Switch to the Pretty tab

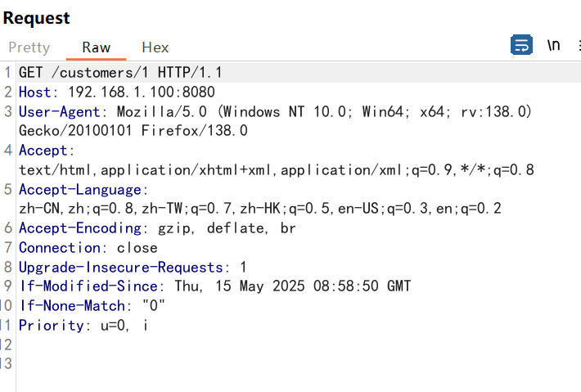coord(29,47)
